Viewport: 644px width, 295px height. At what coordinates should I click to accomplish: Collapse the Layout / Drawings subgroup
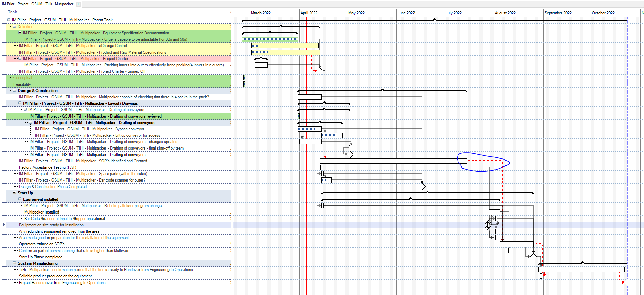(x=20, y=103)
